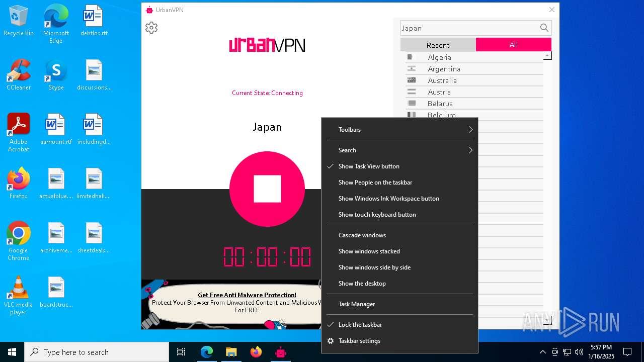The height and width of the screenshot is (362, 644).
Task: Open Taskbar settings
Action: 399,341
